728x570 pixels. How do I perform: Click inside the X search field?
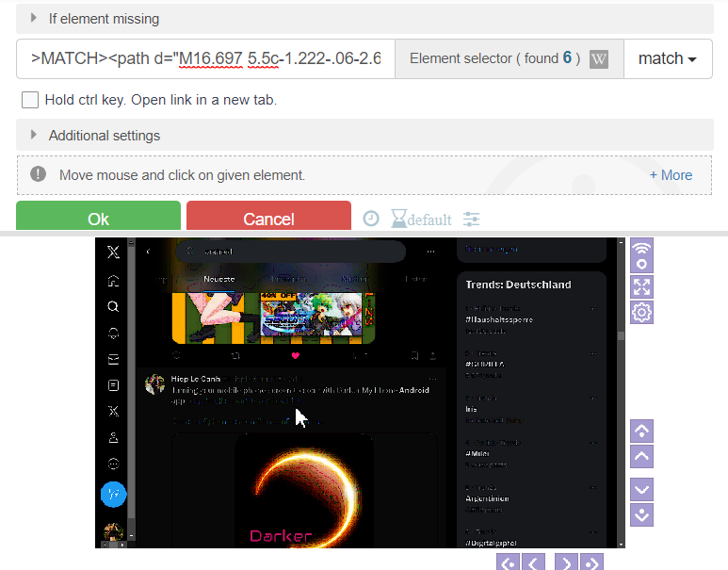pos(291,252)
